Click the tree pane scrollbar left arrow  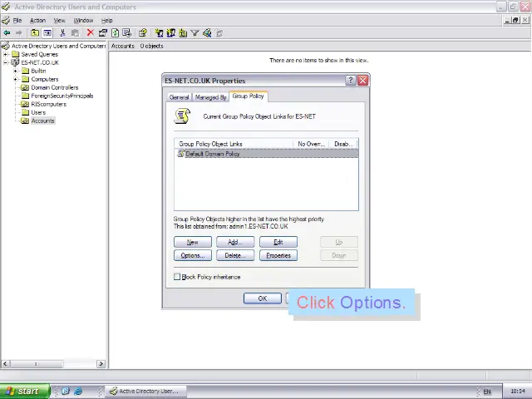(5, 364)
